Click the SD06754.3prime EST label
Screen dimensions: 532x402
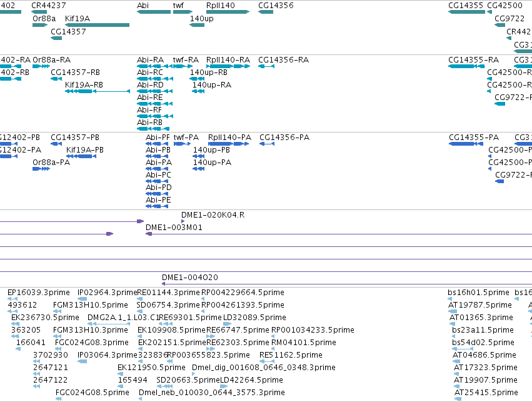click(169, 305)
